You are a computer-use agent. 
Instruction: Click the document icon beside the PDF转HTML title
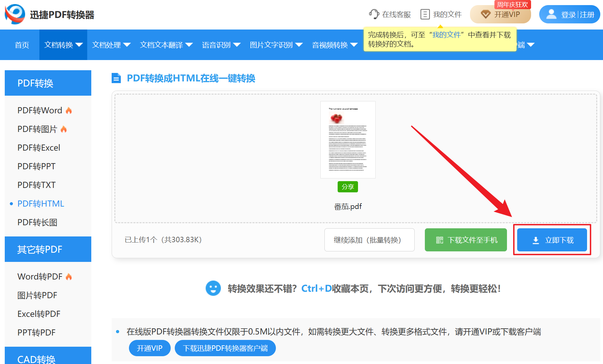pyautogui.click(x=116, y=78)
